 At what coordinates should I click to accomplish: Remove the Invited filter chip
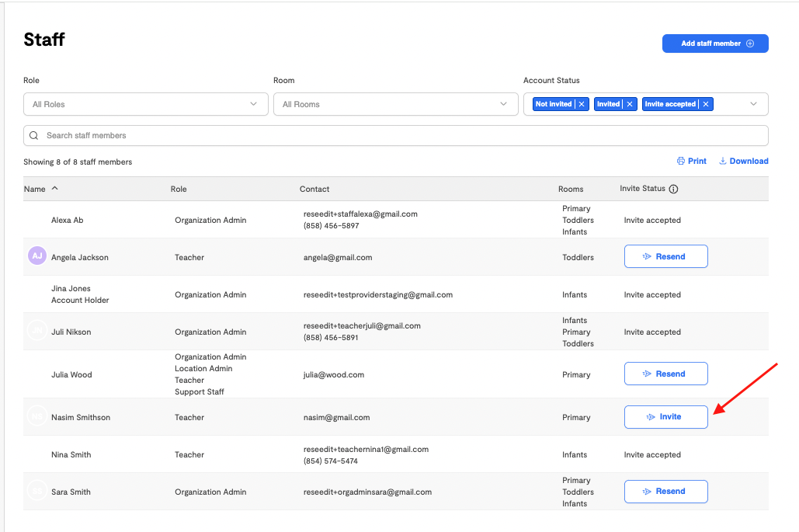[x=630, y=104]
